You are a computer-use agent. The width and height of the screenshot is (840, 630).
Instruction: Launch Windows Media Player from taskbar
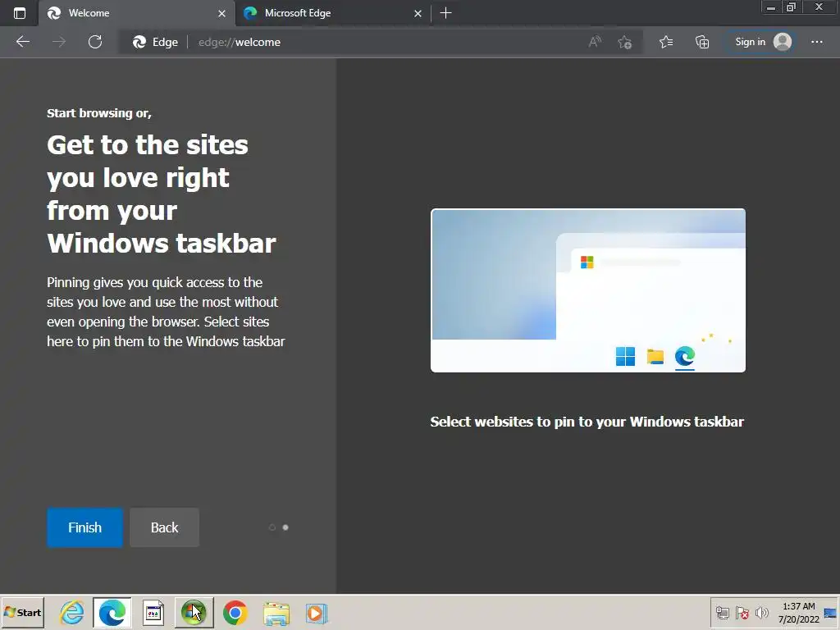tap(317, 614)
